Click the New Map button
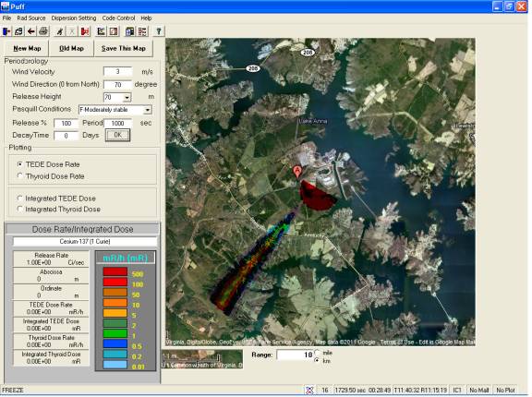Viewport: 532px width, 397px height. tap(27, 49)
